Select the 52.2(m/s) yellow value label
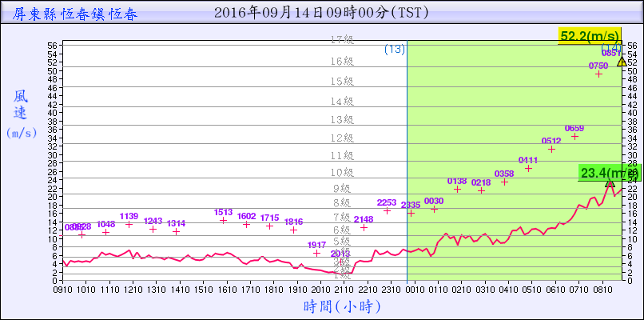This screenshot has width=644, height=320. point(590,35)
